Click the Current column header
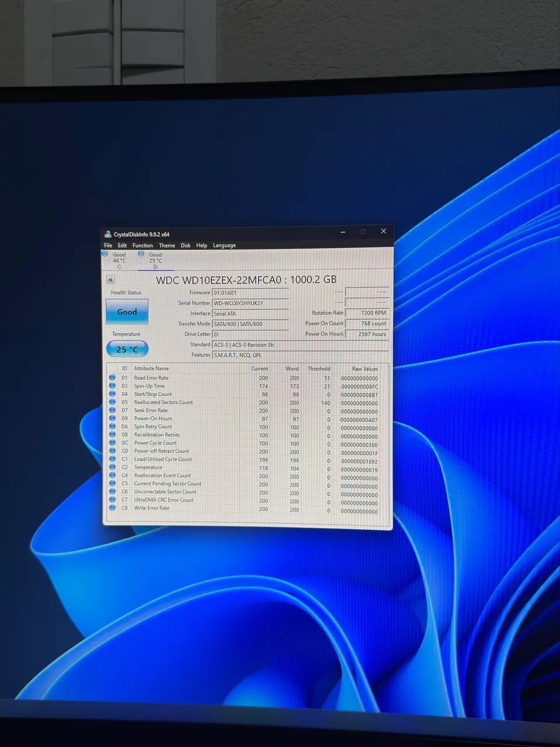This screenshot has width=560, height=747. tap(260, 369)
